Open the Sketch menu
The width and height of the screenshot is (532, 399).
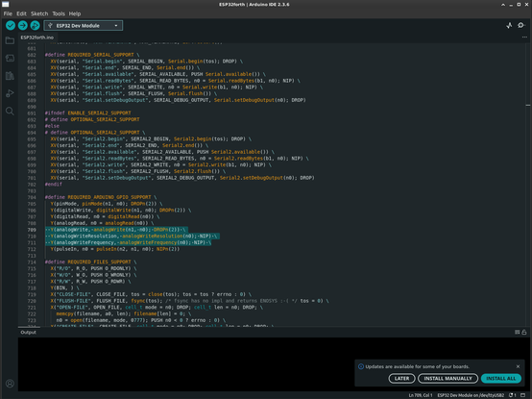coord(39,13)
